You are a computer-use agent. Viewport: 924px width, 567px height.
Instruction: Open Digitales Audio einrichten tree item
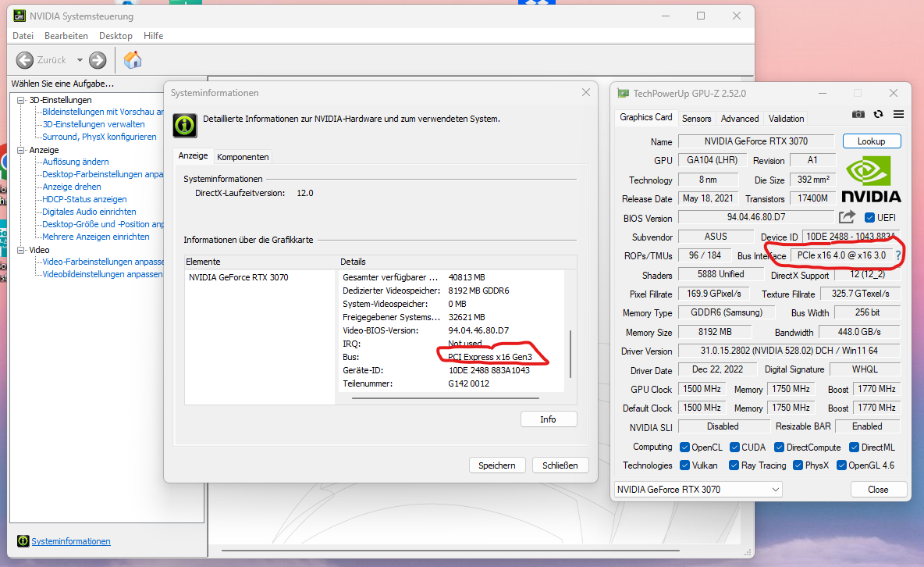[89, 212]
